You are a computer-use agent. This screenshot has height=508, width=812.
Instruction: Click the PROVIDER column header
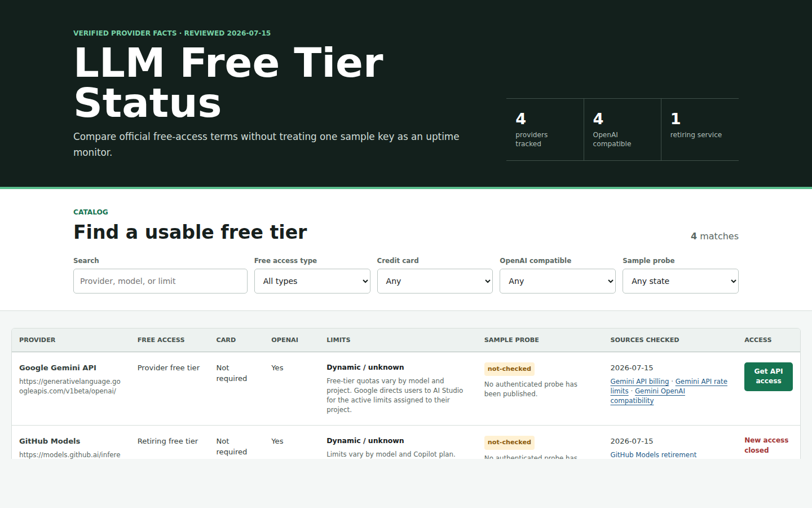coord(37,340)
